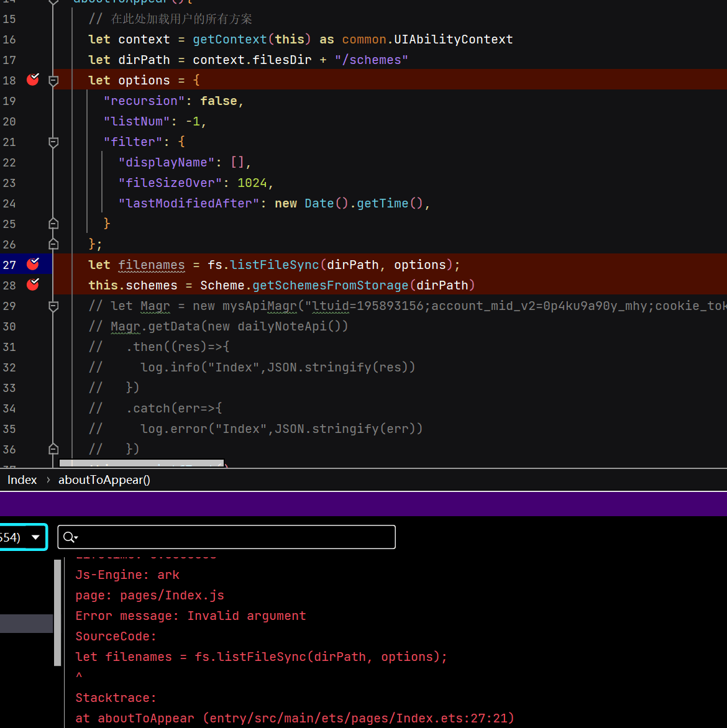The width and height of the screenshot is (727, 728).
Task: Toggle the breakpoint on line 27
Action: coord(33,264)
